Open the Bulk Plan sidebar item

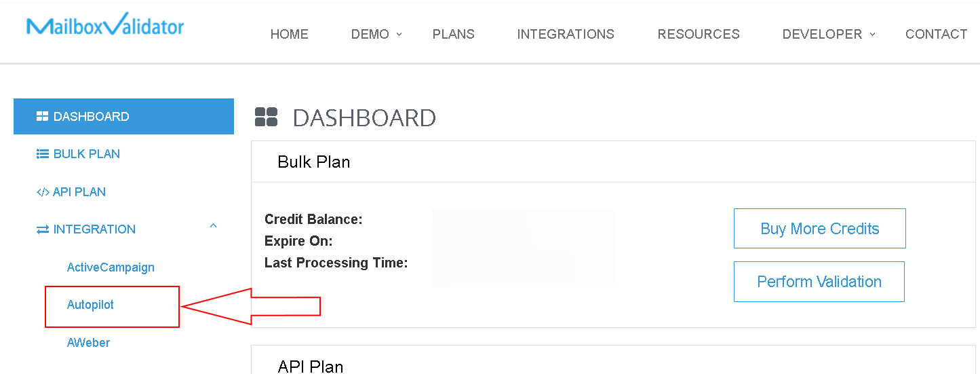click(87, 154)
